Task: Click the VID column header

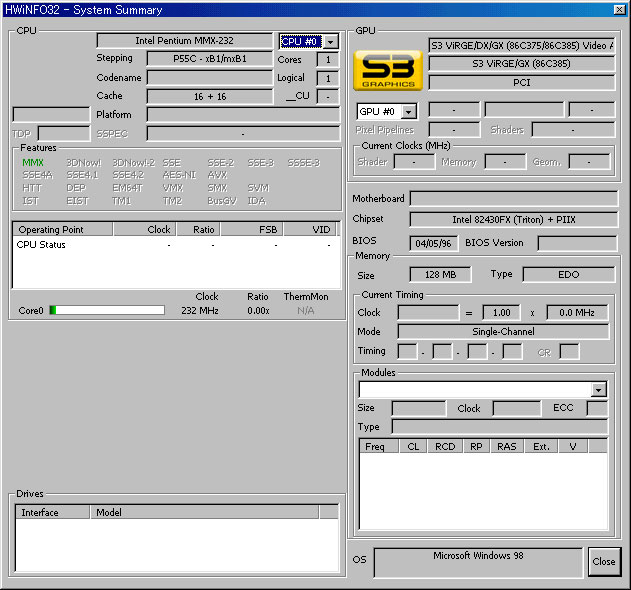Action: pyautogui.click(x=310, y=229)
